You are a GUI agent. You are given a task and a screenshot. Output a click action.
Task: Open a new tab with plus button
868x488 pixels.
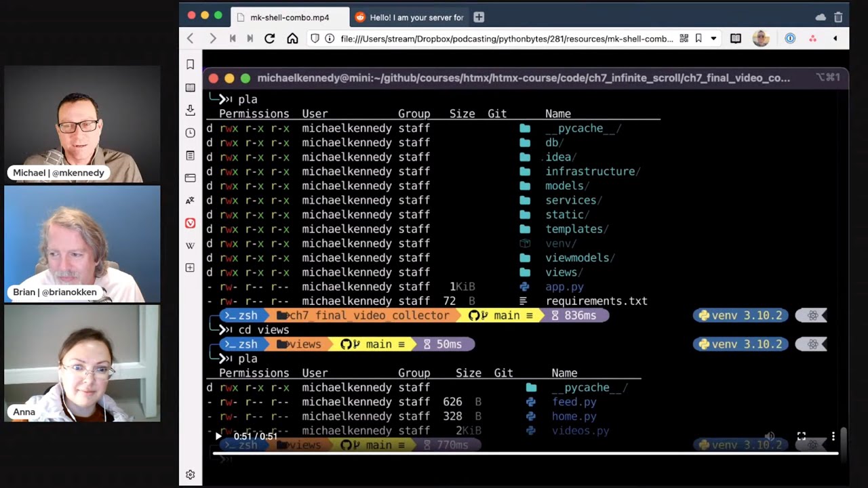[479, 18]
